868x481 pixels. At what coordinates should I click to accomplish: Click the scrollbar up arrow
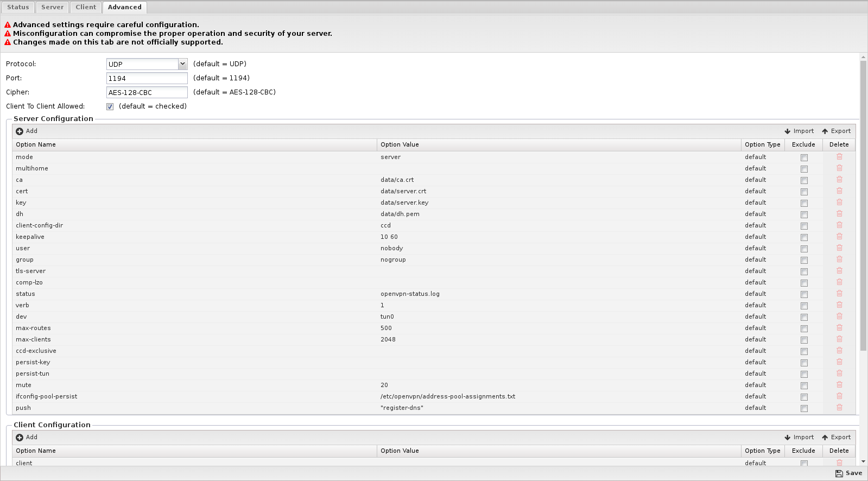pyautogui.click(x=863, y=56)
